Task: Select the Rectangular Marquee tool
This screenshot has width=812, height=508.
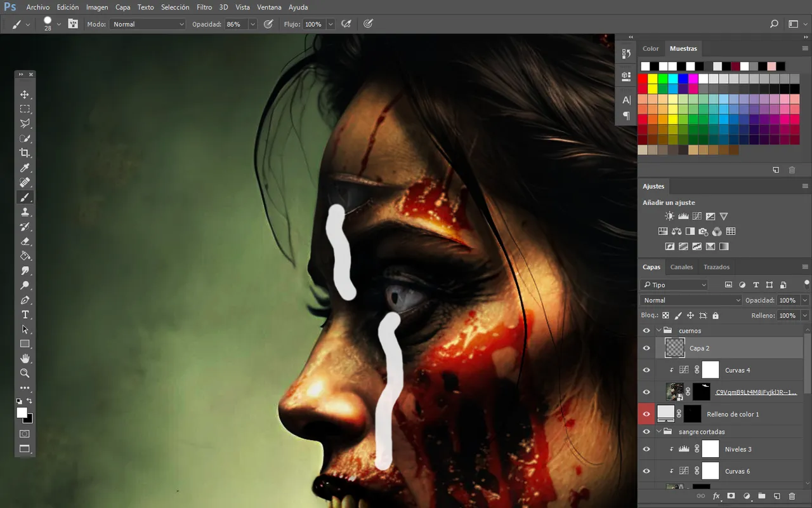Action: 25,109
